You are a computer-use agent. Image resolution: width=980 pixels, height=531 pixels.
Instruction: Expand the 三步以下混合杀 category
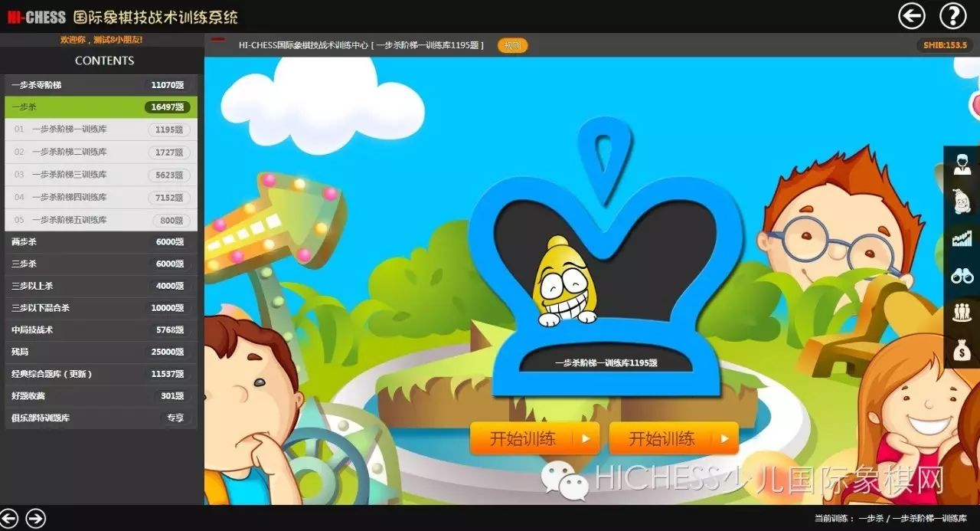(101, 308)
